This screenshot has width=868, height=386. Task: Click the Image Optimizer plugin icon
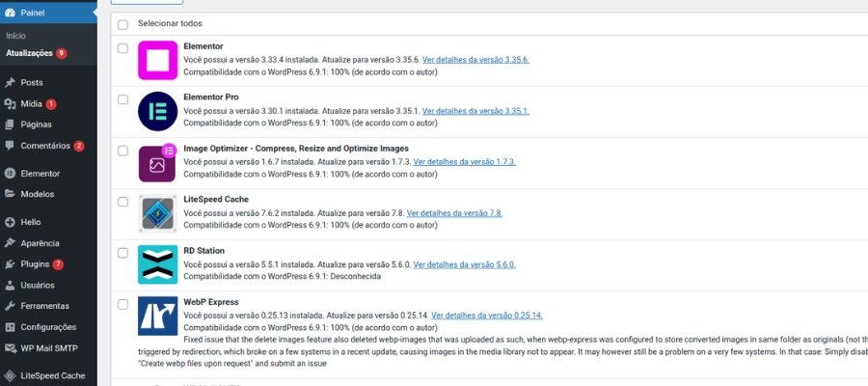click(157, 163)
